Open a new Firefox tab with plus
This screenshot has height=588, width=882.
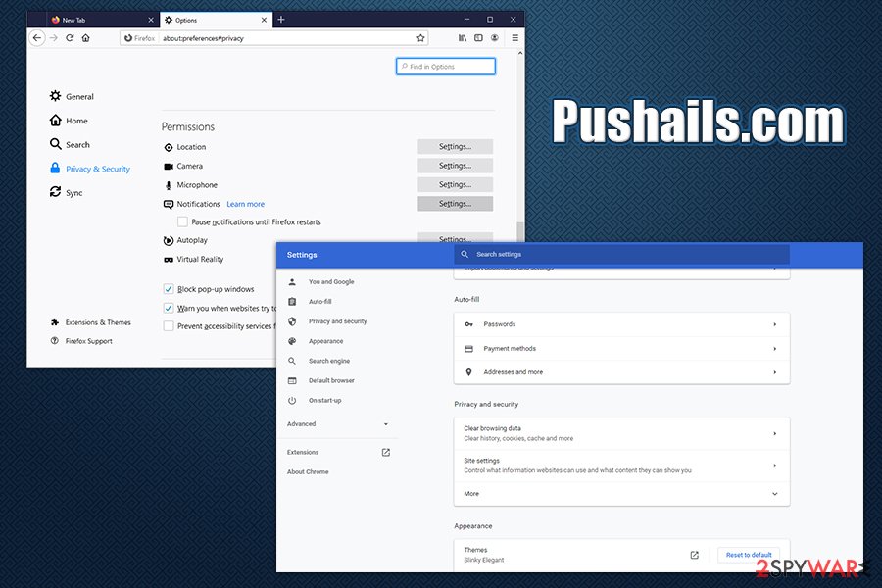(281, 20)
